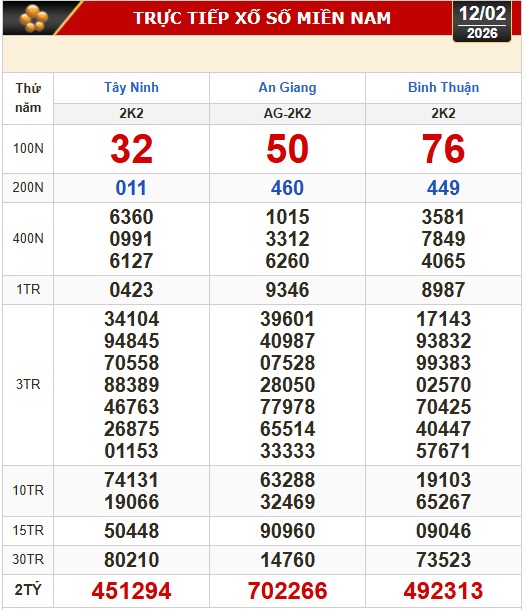
Task: Select 30TR result 80210
Action: point(131,560)
